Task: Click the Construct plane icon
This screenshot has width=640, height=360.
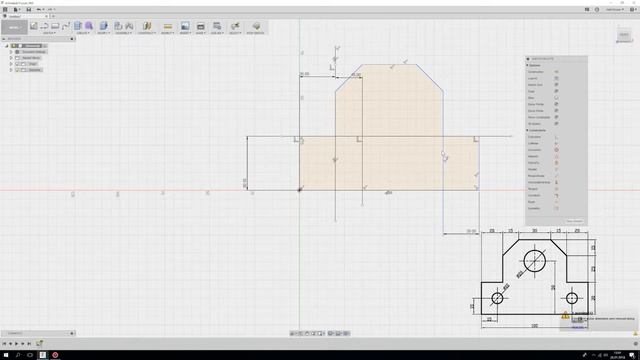Action: [147, 26]
